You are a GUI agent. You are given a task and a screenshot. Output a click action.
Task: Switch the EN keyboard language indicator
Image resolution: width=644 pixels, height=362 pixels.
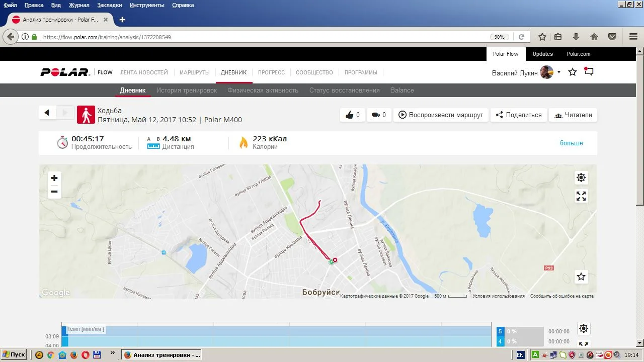click(520, 355)
